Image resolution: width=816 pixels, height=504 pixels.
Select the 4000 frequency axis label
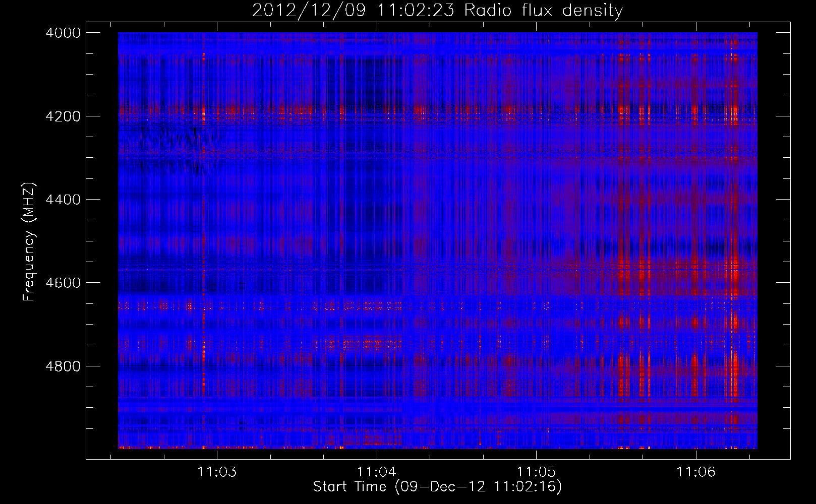63,33
